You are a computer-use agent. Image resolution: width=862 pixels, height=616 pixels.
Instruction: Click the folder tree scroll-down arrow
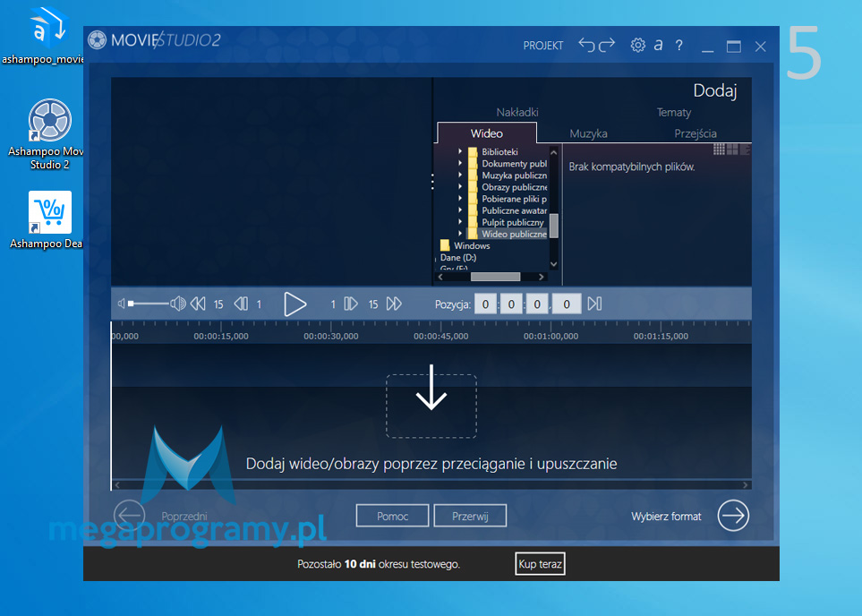[x=553, y=264]
